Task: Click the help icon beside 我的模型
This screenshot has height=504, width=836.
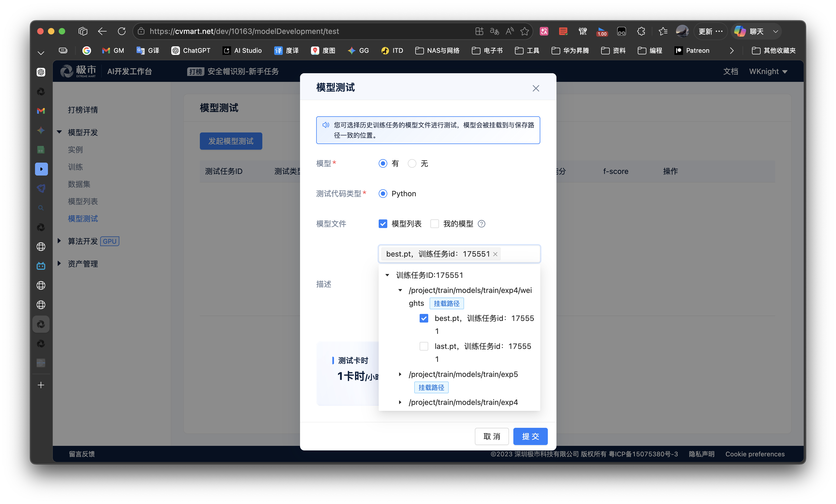Action: pyautogui.click(x=481, y=224)
